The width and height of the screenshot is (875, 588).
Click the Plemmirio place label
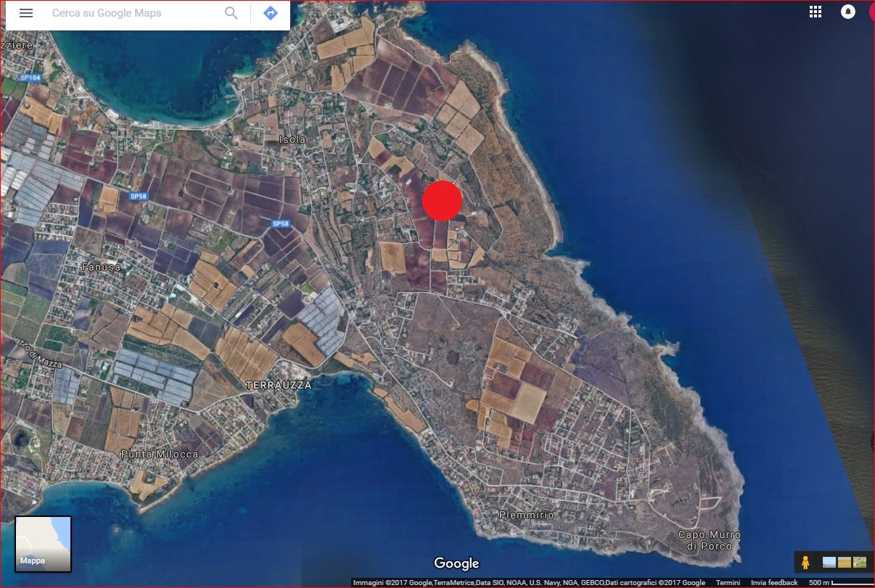pyautogui.click(x=525, y=513)
